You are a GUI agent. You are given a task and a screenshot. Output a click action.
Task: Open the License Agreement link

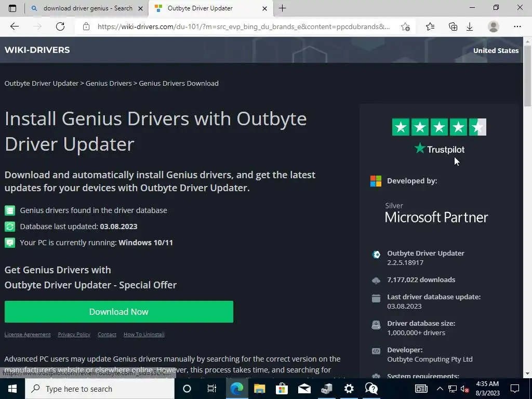28,334
